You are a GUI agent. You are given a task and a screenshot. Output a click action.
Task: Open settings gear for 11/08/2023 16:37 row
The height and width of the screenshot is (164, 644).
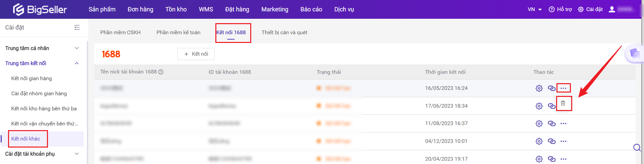[x=539, y=123]
